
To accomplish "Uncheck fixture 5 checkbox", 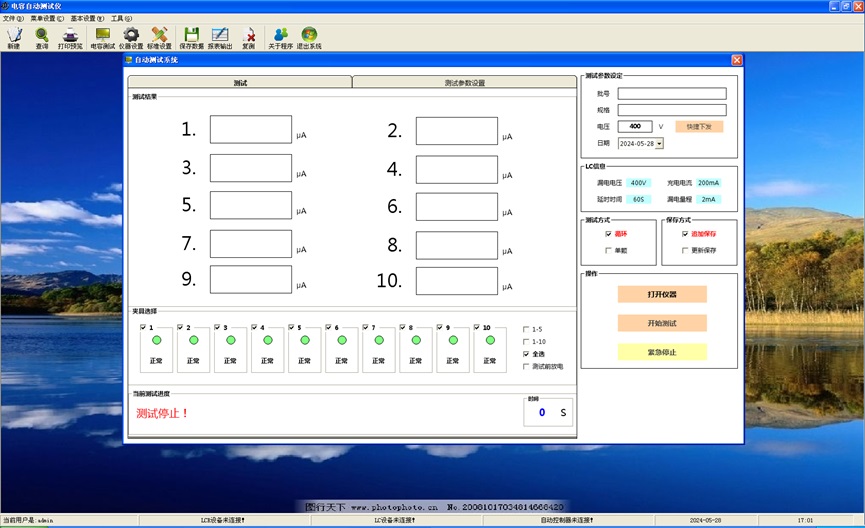I will pyautogui.click(x=292, y=327).
